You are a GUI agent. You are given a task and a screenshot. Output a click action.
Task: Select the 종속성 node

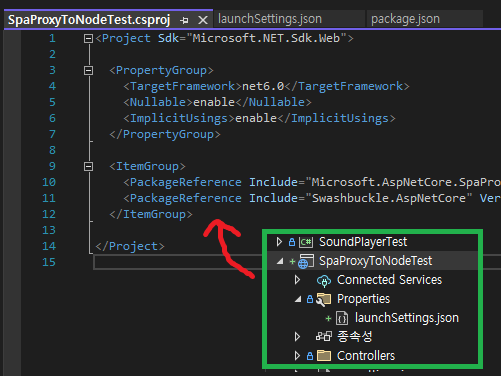[x=355, y=336]
